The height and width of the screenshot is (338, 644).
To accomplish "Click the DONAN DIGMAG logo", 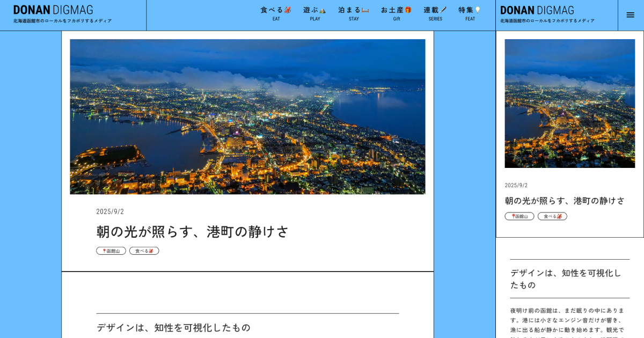I will 52,10.
